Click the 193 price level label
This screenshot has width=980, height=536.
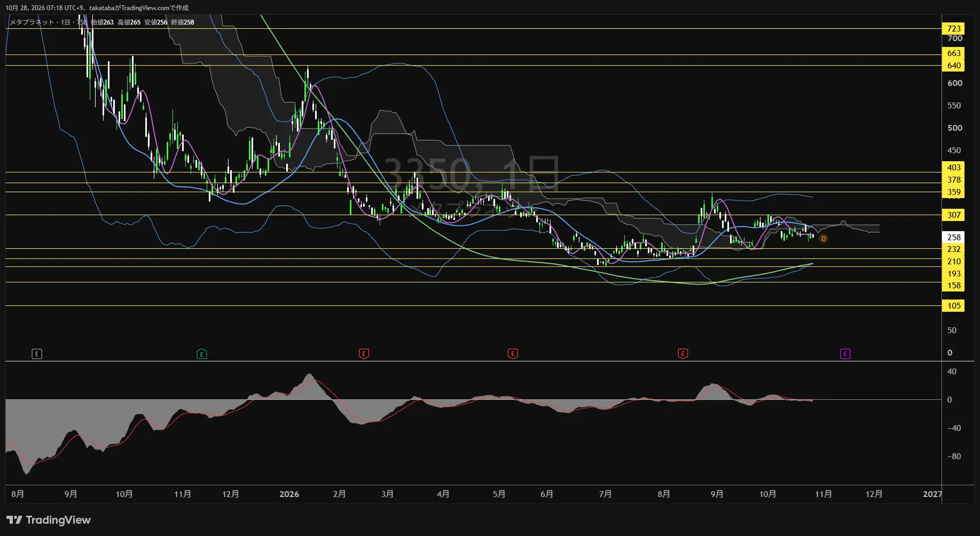click(953, 274)
